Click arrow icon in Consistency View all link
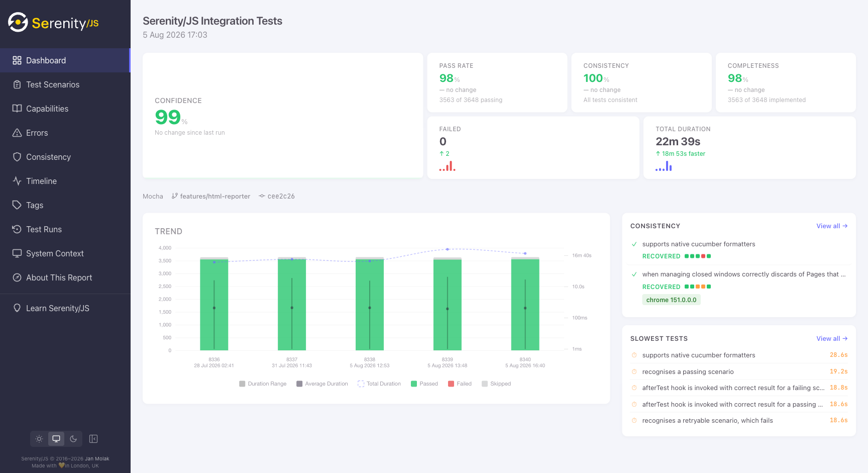 pyautogui.click(x=845, y=226)
